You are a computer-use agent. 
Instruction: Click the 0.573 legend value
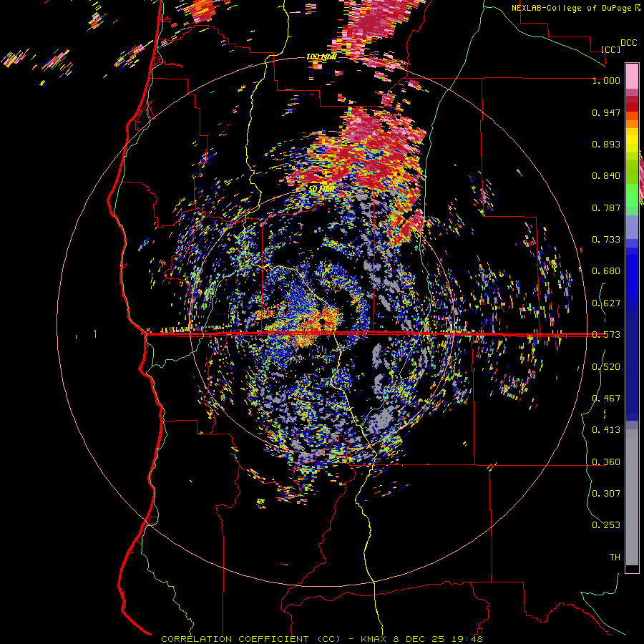click(x=606, y=335)
